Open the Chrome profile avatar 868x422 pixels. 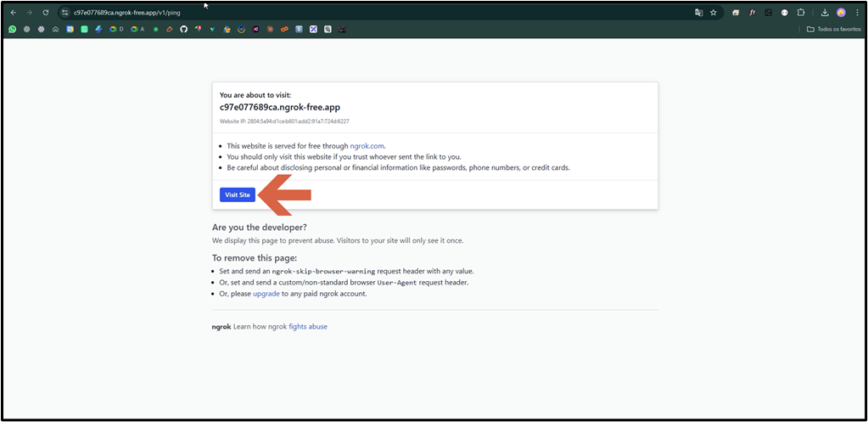841,12
